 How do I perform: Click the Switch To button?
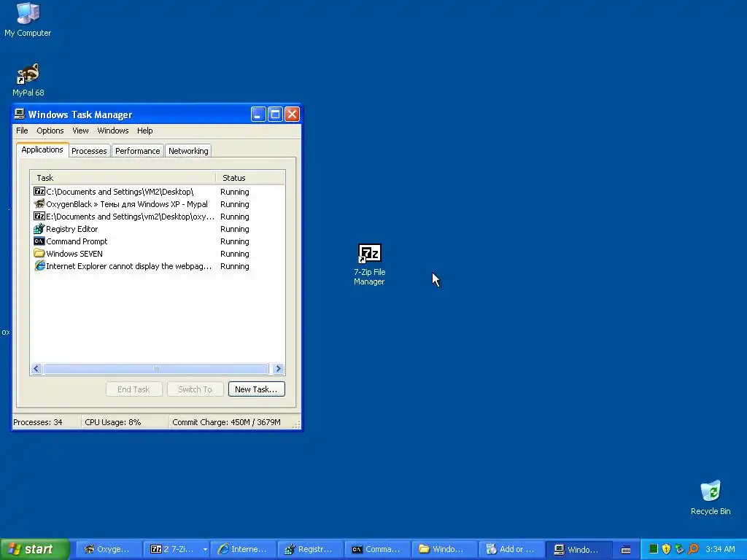click(x=195, y=389)
